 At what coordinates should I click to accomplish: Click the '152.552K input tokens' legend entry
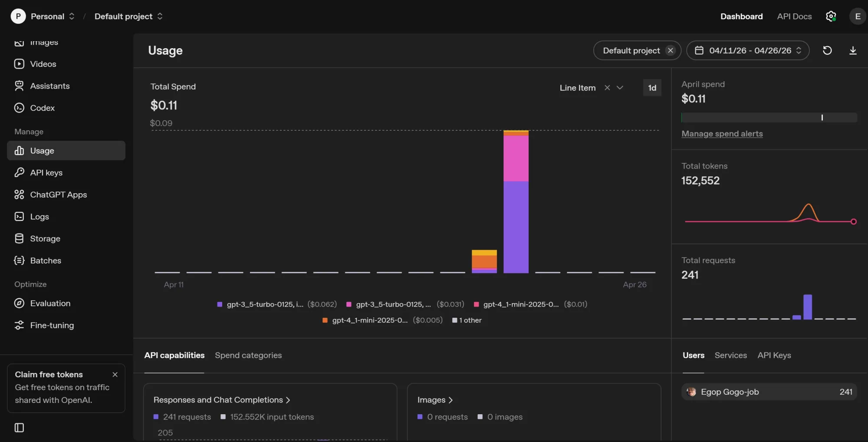267,417
